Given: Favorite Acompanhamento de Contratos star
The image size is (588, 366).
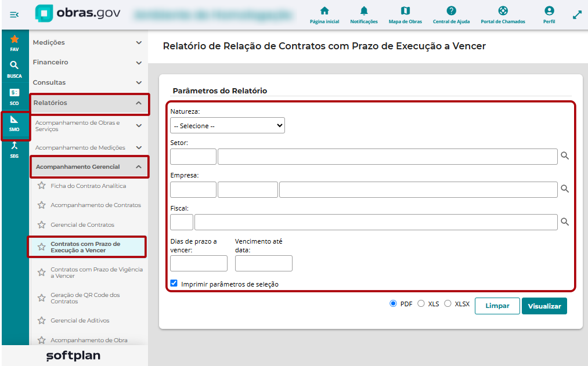Looking at the screenshot, I should [42, 205].
